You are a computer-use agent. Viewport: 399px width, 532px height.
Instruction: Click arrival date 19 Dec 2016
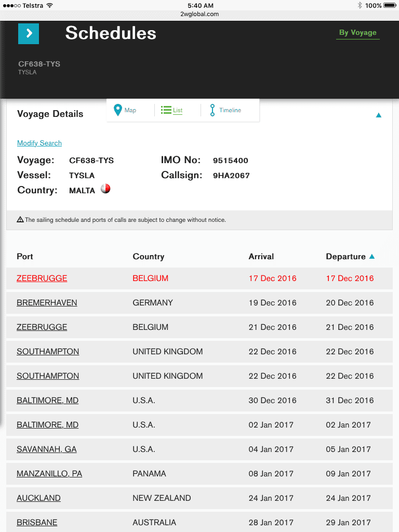(x=272, y=303)
